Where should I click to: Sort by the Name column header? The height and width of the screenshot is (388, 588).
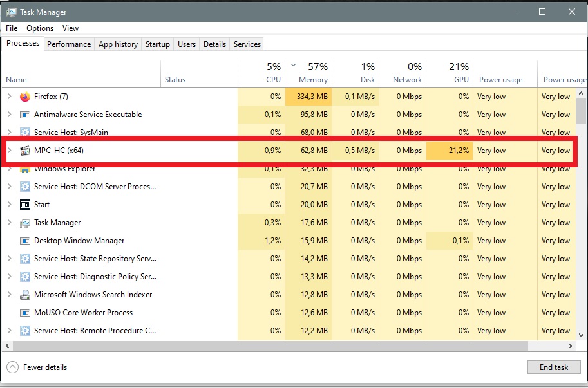(81, 74)
